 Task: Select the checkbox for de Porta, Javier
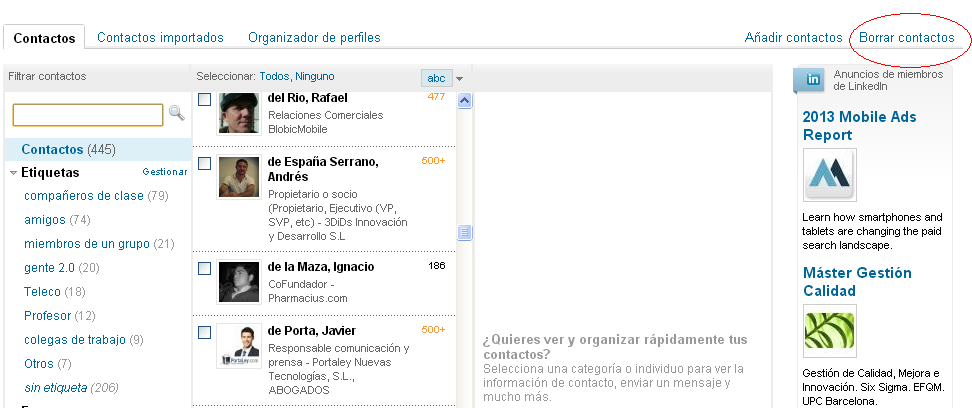click(x=205, y=332)
